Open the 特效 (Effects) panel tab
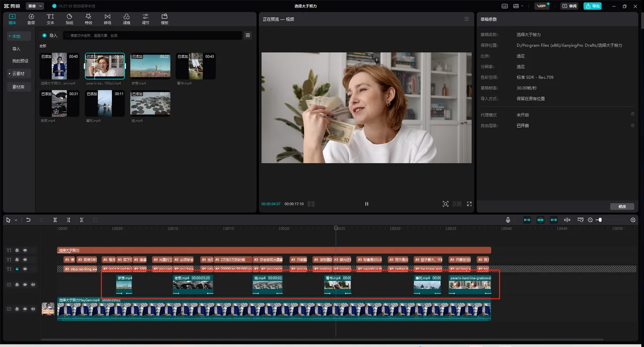This screenshot has width=644, height=347. click(89, 19)
